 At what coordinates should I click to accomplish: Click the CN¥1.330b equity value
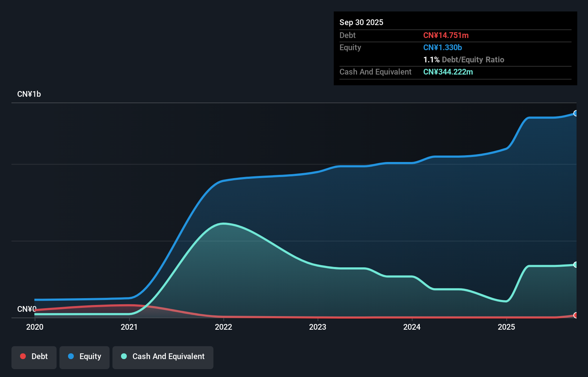(x=443, y=47)
